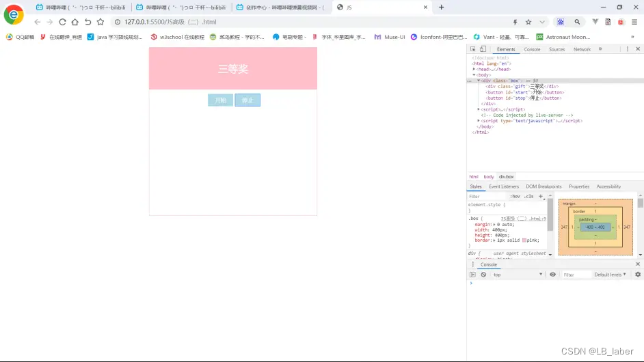Select the live-server comment line
Screen dimensions: 644x362
(x=527, y=115)
